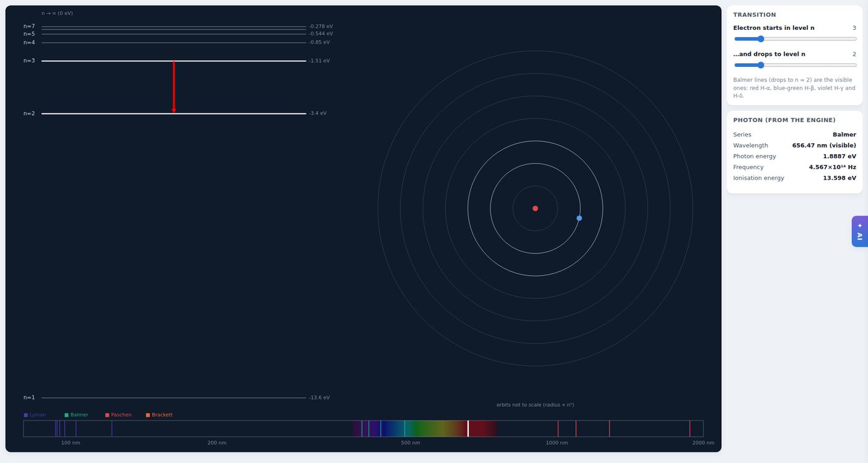This screenshot has height=463, width=868.
Task: Click the -1.51 eV energy value
Action: click(x=319, y=61)
